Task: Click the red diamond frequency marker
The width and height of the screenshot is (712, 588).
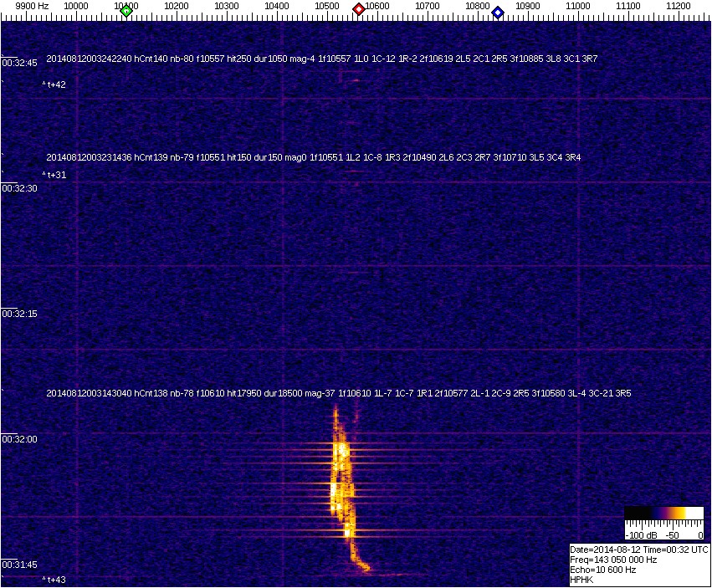Action: (359, 9)
